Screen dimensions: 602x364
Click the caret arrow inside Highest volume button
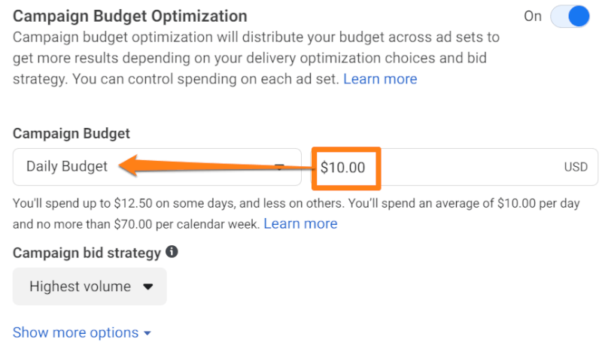pyautogui.click(x=148, y=287)
